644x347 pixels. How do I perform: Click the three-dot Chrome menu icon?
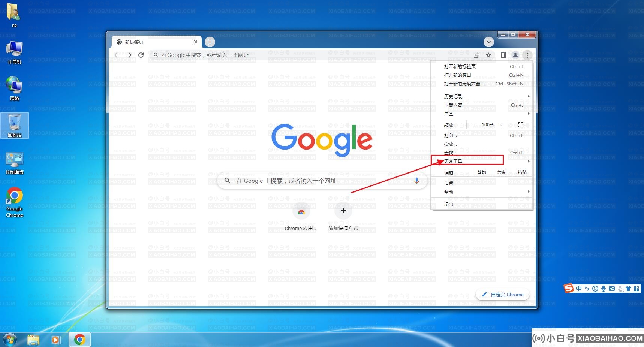(x=527, y=55)
